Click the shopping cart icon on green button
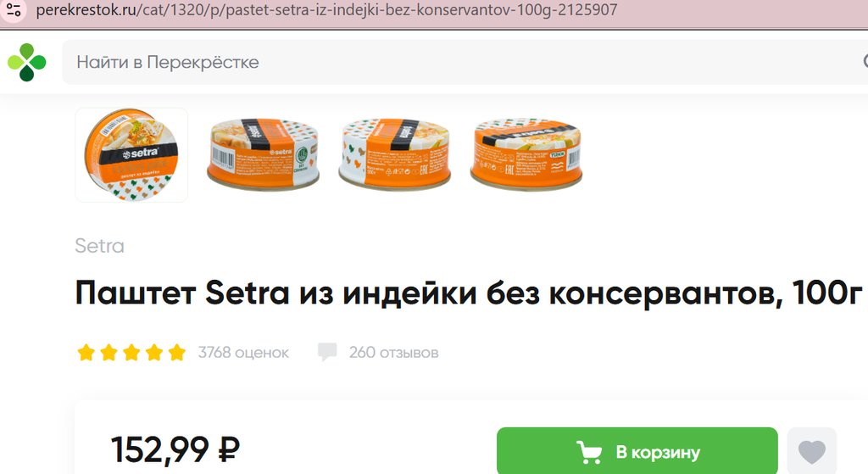This screenshot has height=474, width=868. [x=589, y=453]
